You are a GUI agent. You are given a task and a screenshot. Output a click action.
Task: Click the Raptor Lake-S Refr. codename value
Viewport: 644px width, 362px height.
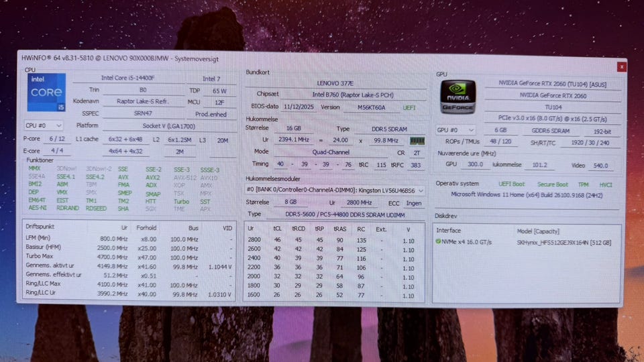pos(142,101)
